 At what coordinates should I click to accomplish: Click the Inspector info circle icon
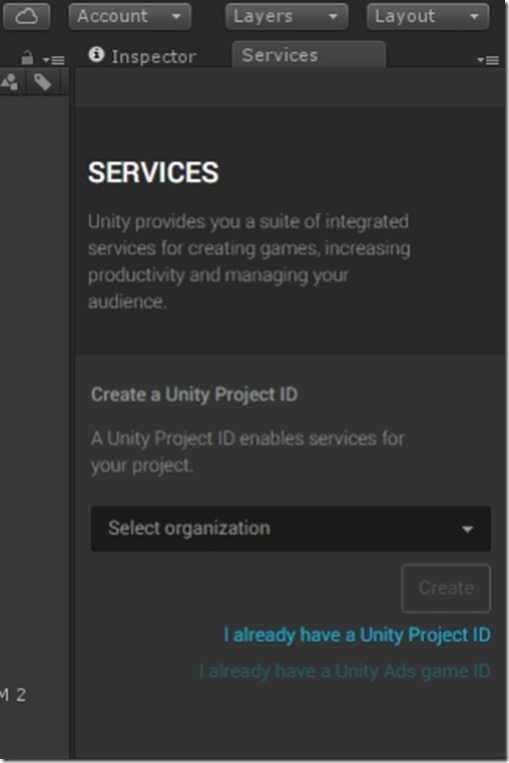point(96,54)
